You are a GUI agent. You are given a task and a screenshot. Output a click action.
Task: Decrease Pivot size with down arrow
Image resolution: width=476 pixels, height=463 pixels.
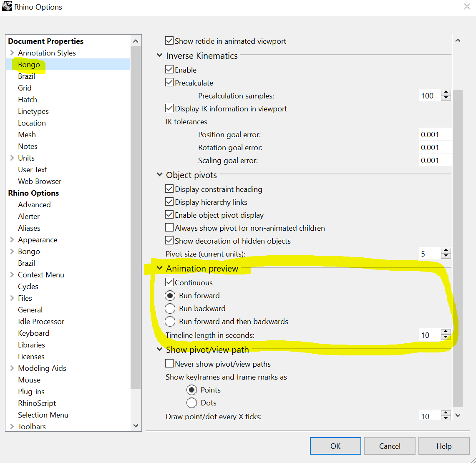pyautogui.click(x=446, y=256)
